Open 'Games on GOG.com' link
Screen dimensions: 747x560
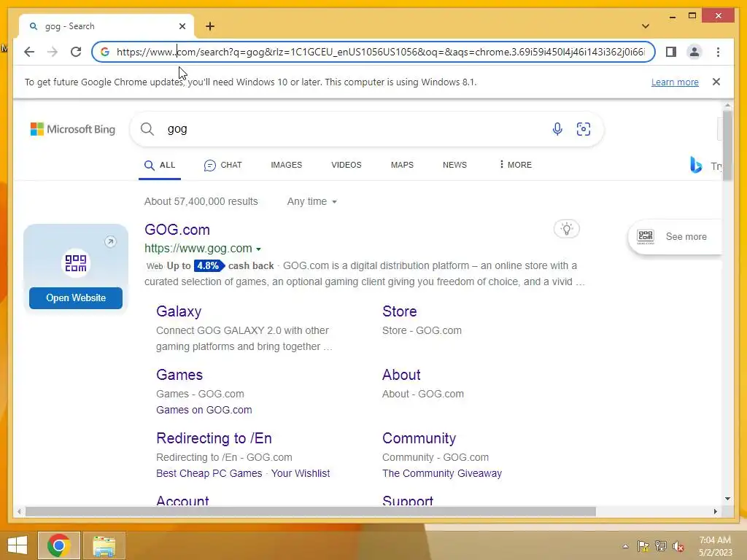pos(204,410)
